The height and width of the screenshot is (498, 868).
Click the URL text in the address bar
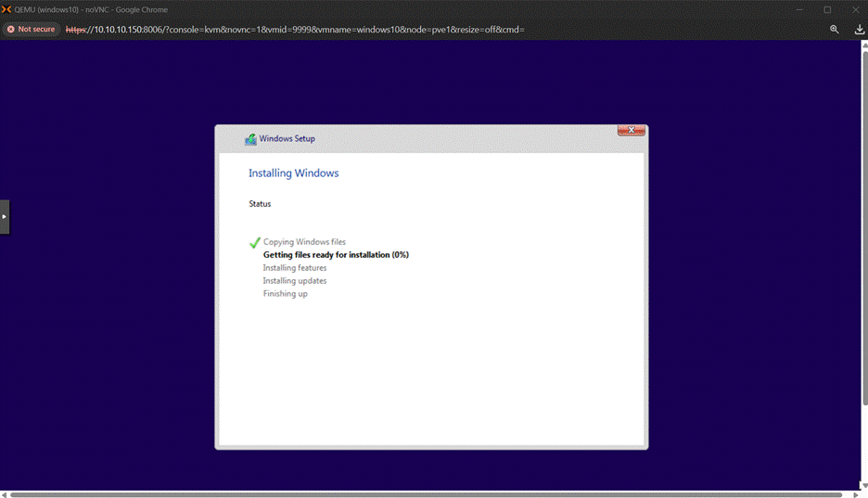(295, 30)
